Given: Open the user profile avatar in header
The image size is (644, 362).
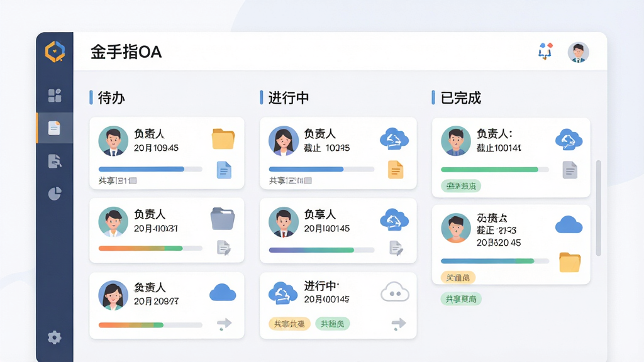Looking at the screenshot, I should (579, 52).
